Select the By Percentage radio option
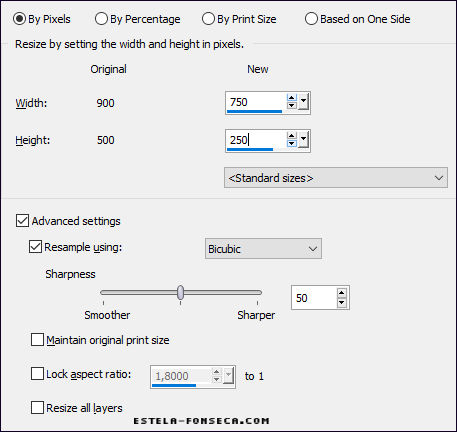This screenshot has width=457, height=432. pyautogui.click(x=137, y=19)
